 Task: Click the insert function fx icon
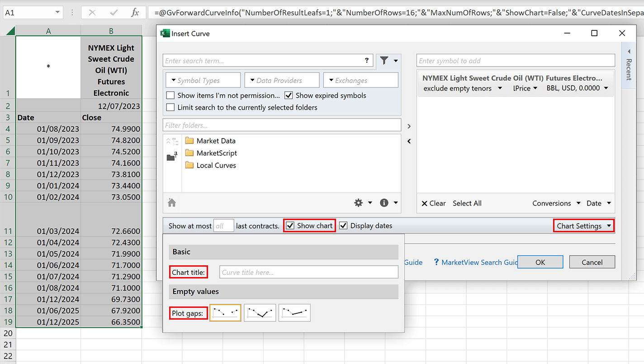tap(135, 13)
